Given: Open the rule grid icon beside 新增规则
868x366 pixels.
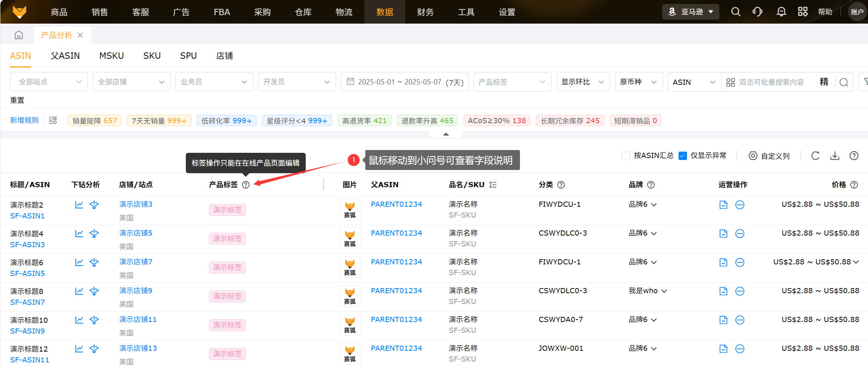Looking at the screenshot, I should tap(53, 120).
